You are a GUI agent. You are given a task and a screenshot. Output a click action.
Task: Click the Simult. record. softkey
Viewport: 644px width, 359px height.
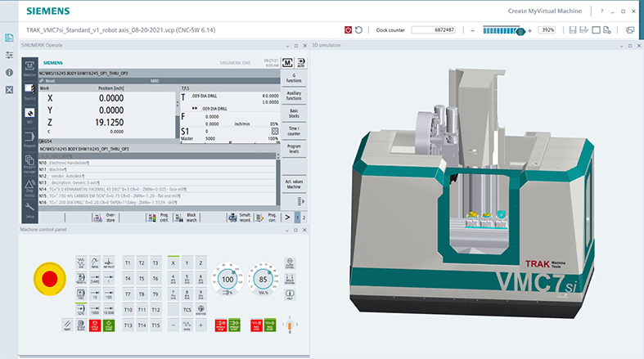click(x=240, y=218)
